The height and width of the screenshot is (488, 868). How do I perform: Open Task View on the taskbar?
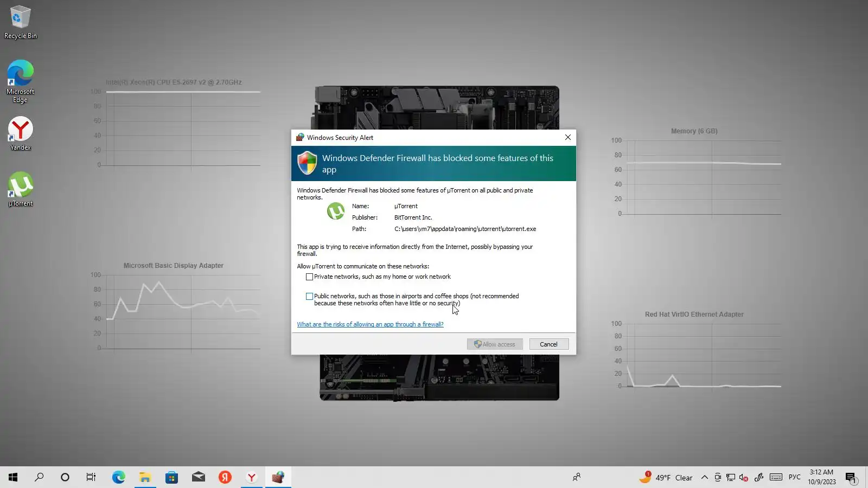[x=91, y=477]
